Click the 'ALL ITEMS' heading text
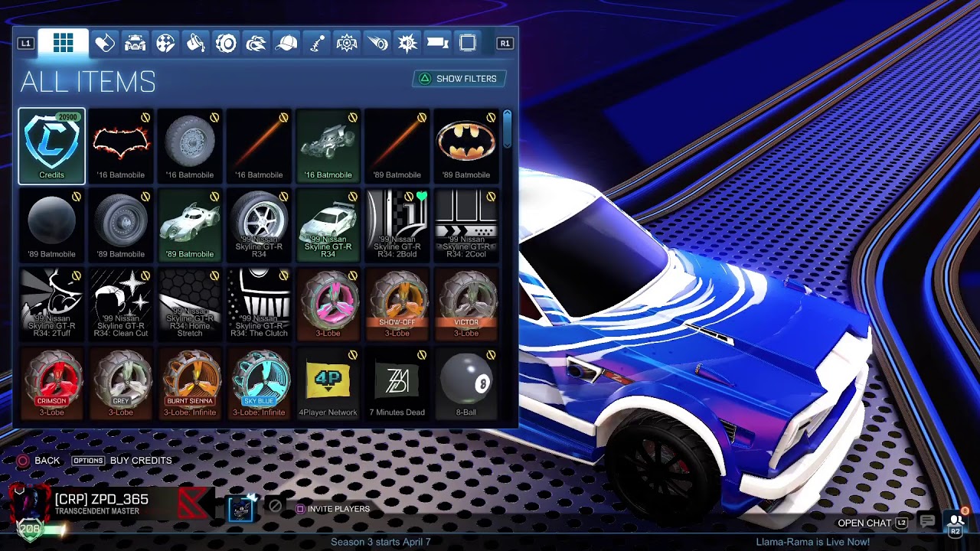980x551 pixels. point(88,82)
